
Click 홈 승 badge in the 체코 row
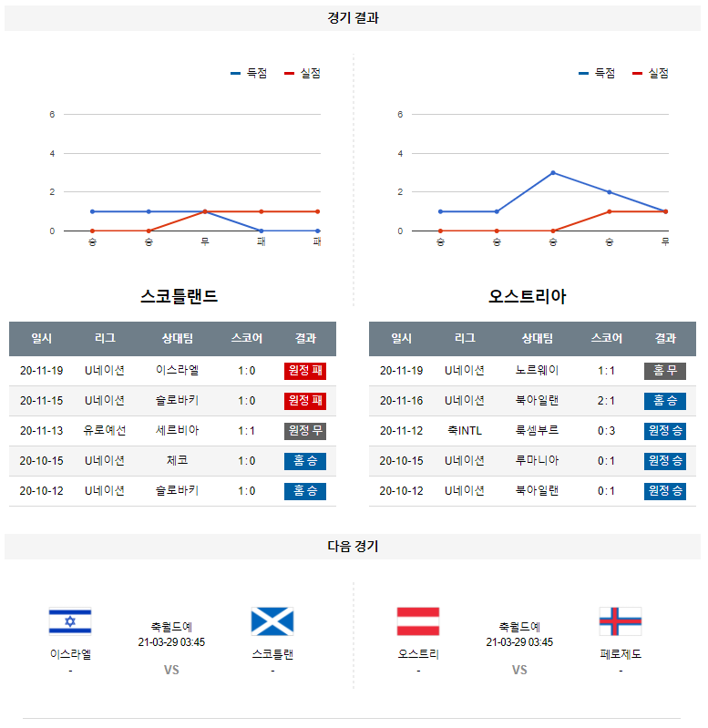click(x=305, y=461)
